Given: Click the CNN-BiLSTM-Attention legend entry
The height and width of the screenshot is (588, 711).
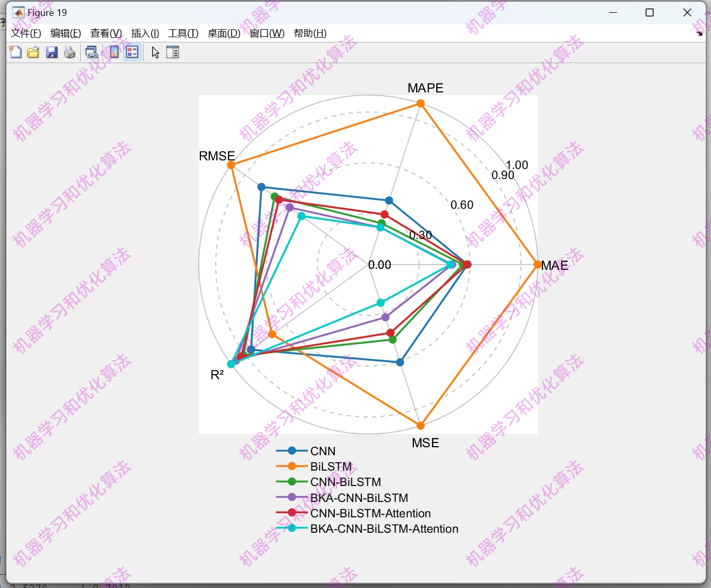Looking at the screenshot, I should coord(354,513).
